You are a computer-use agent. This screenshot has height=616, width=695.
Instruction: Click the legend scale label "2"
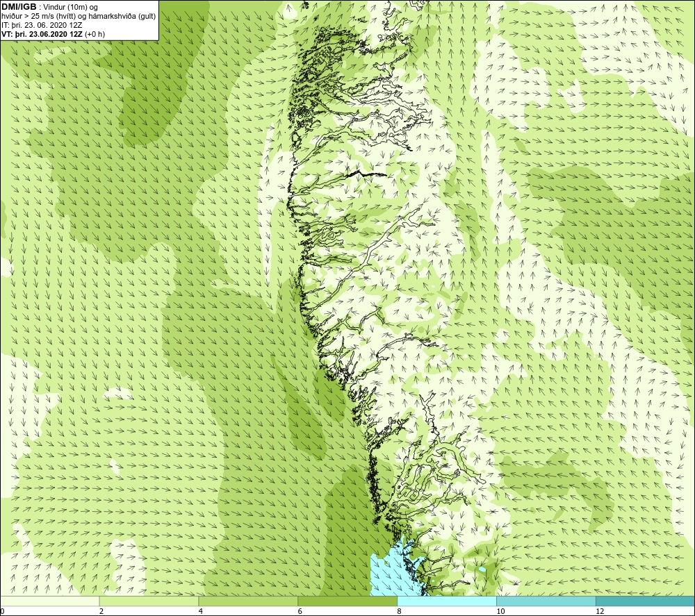tap(101, 611)
